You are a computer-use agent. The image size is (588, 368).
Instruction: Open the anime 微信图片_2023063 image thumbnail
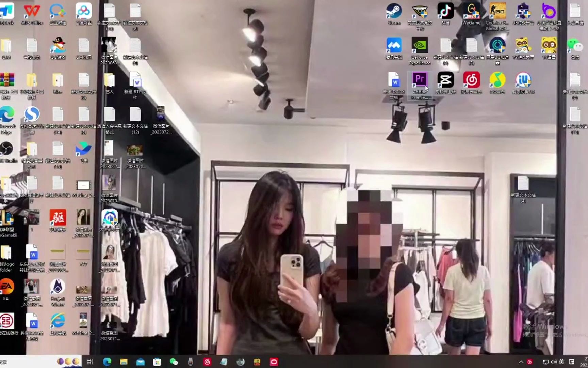[109, 51]
